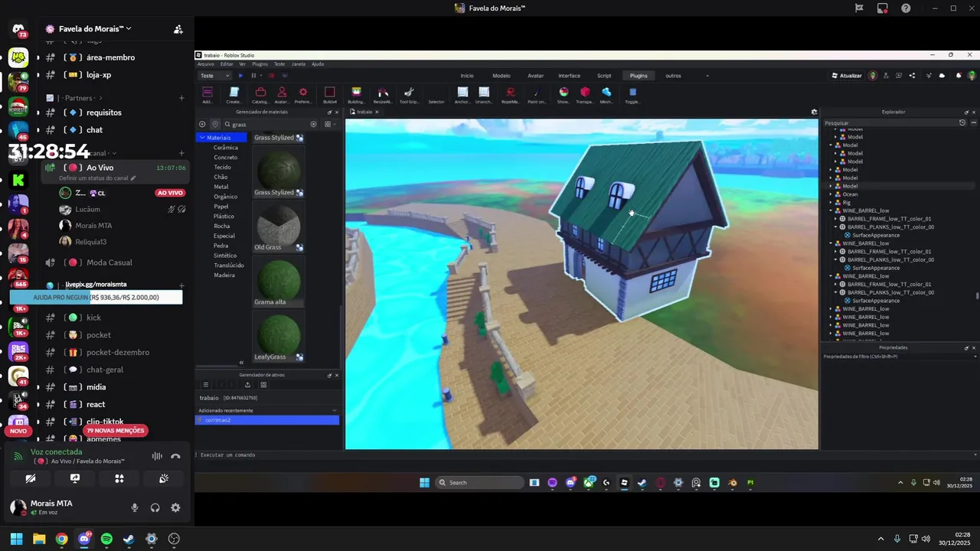Click the Atualizar button in Studio

[x=846, y=76]
